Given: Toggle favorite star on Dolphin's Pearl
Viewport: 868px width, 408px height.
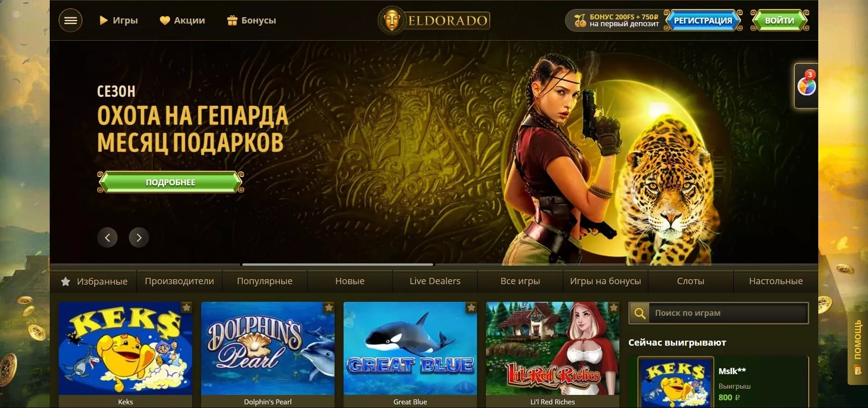Looking at the screenshot, I should pyautogui.click(x=329, y=308).
